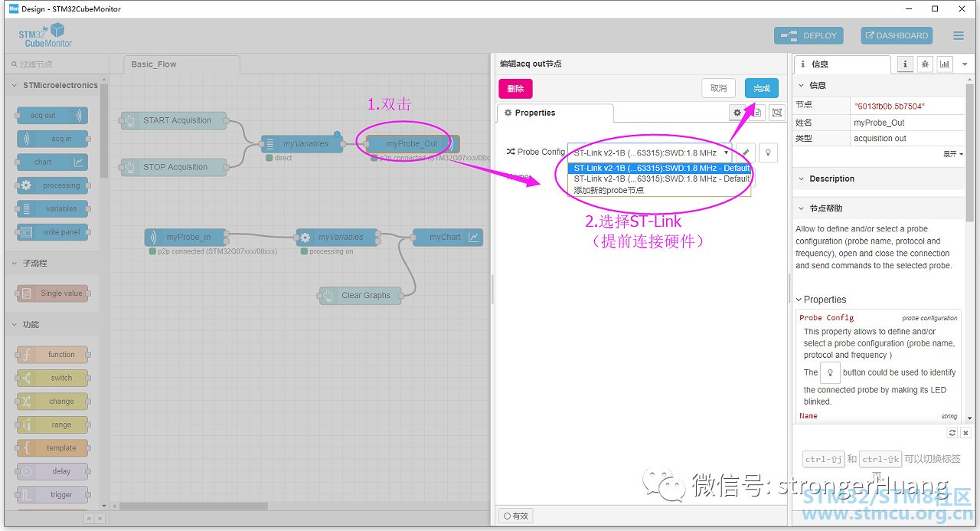Screen dimensions: 980x531
Task: Collapse the Description section
Action: coord(879,179)
